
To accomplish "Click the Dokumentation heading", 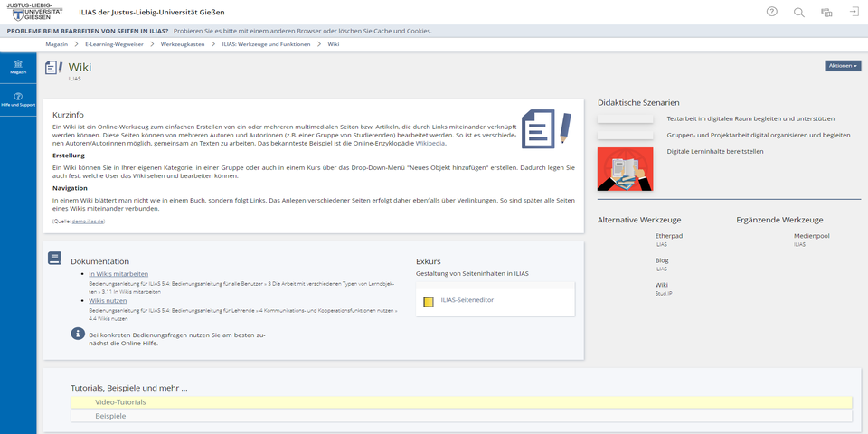I will point(99,261).
